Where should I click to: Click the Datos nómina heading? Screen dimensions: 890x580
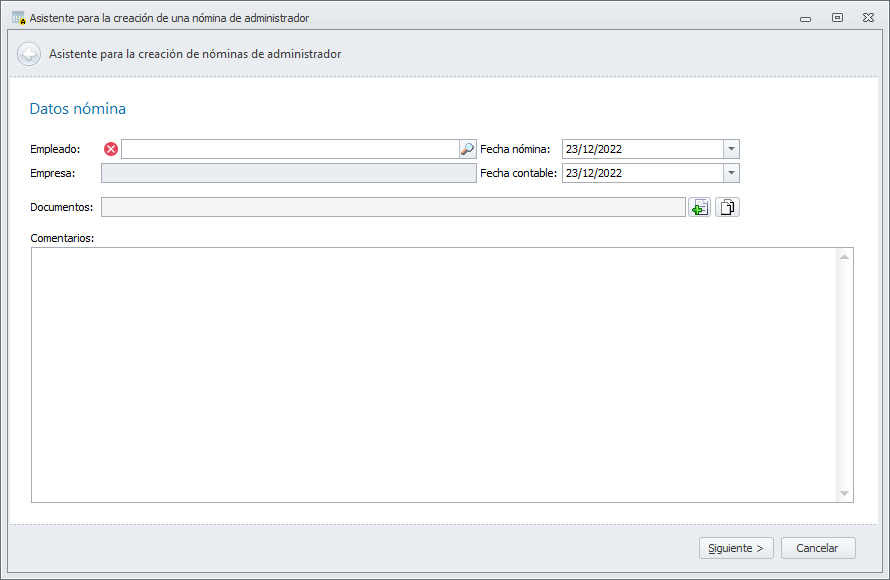coord(78,108)
